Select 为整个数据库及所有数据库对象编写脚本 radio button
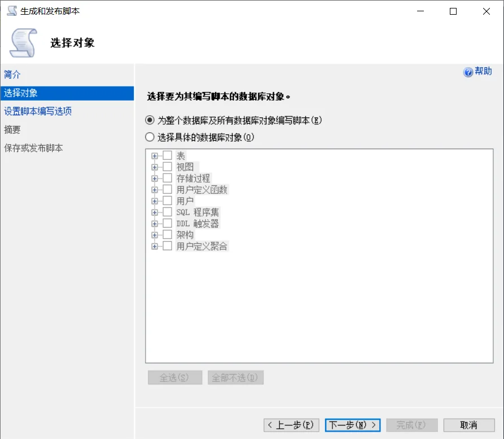The image size is (504, 439). (150, 120)
